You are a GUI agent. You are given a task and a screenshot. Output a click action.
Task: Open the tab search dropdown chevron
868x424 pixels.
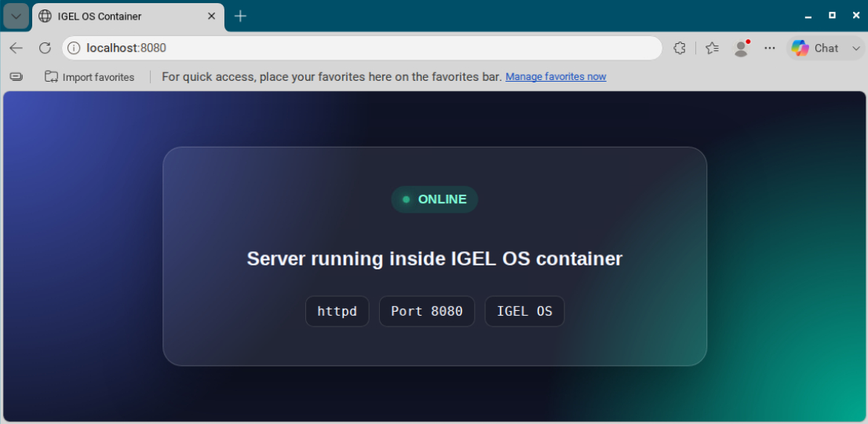pos(16,16)
